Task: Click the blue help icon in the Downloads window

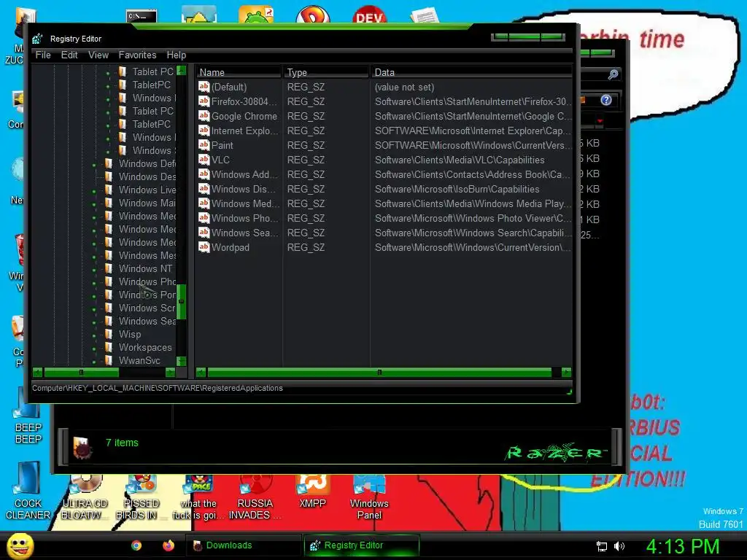Action: click(x=606, y=100)
